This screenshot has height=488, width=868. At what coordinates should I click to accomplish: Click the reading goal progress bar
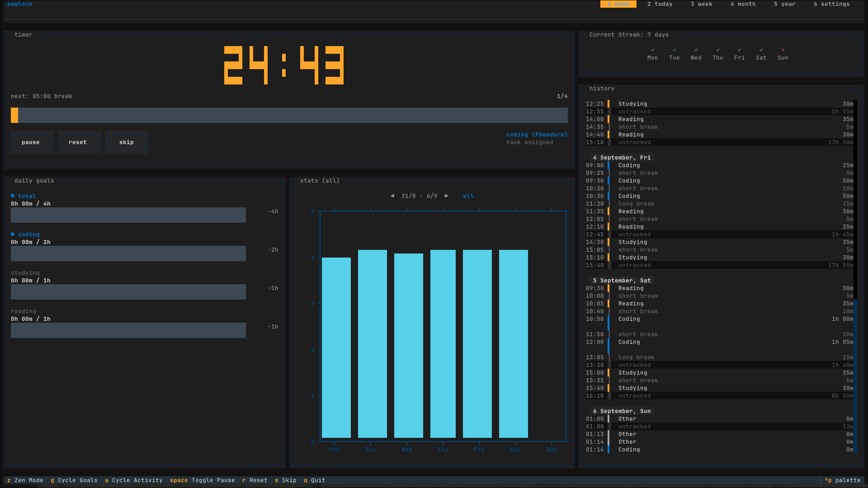tap(128, 330)
